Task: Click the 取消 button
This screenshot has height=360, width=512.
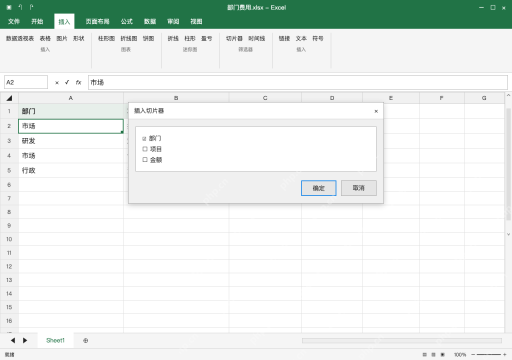Action: pyautogui.click(x=359, y=188)
